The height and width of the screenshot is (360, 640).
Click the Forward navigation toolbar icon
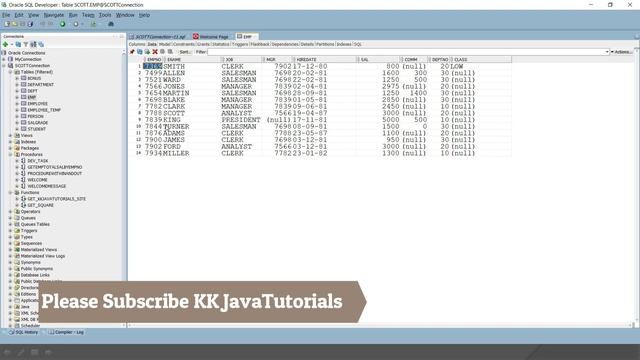pos(76,24)
